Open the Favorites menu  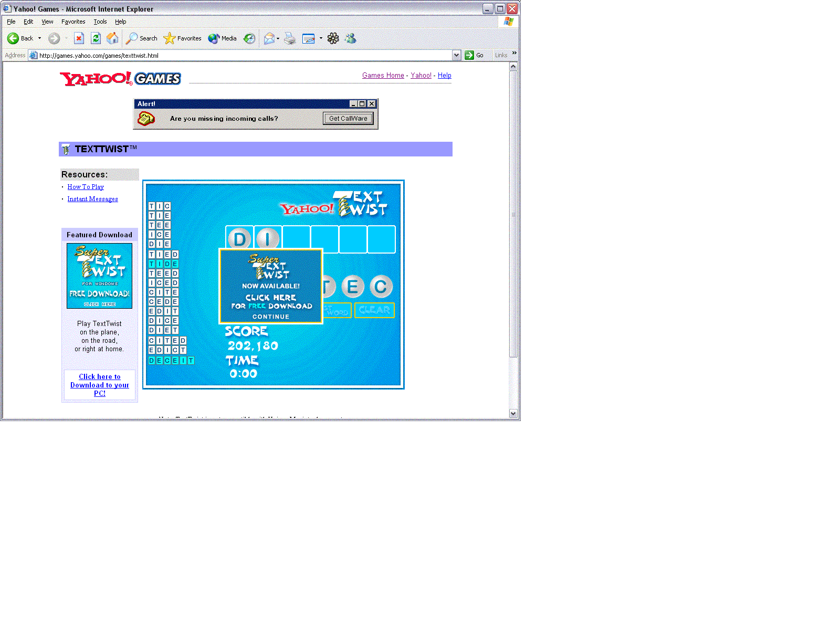pos(73,22)
